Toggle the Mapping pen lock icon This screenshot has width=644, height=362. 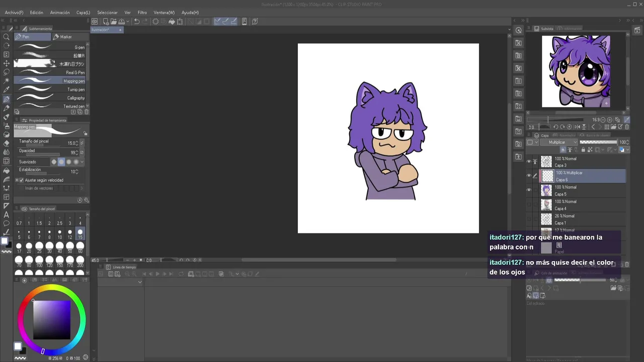pos(85,133)
